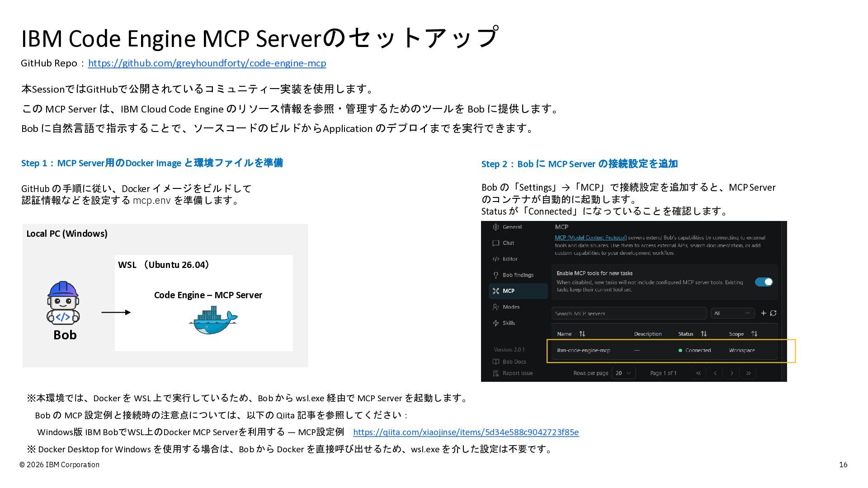Go to next page of servers
The width and height of the screenshot is (868, 488).
(x=732, y=373)
